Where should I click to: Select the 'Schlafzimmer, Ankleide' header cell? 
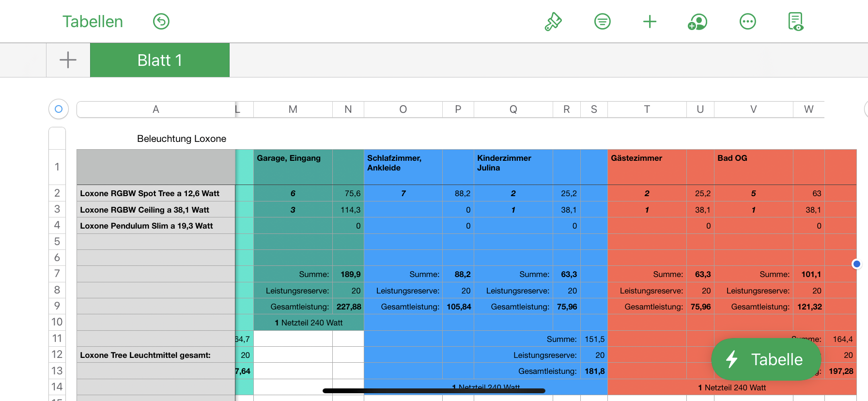pyautogui.click(x=403, y=167)
